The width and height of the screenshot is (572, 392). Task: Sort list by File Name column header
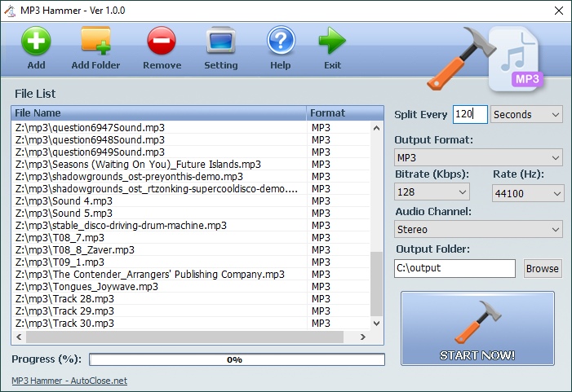159,113
